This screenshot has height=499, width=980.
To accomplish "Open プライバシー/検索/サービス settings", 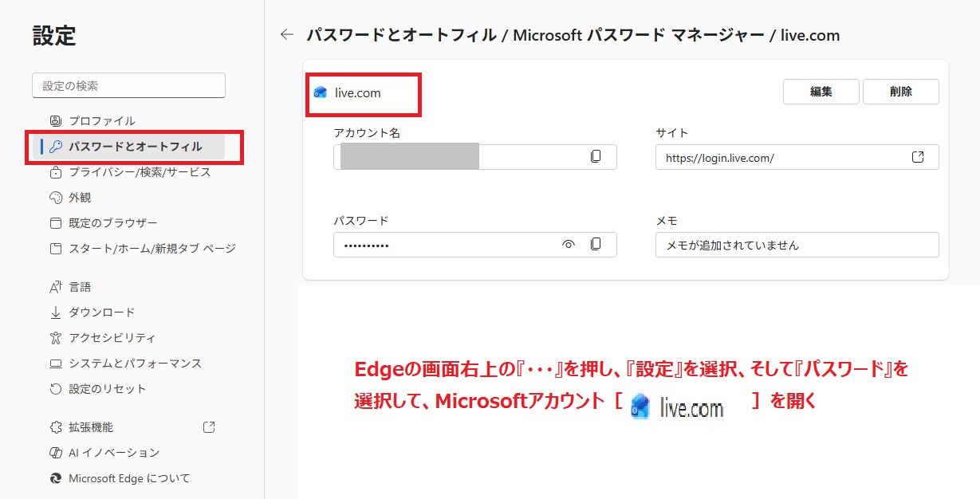I will pos(139,172).
